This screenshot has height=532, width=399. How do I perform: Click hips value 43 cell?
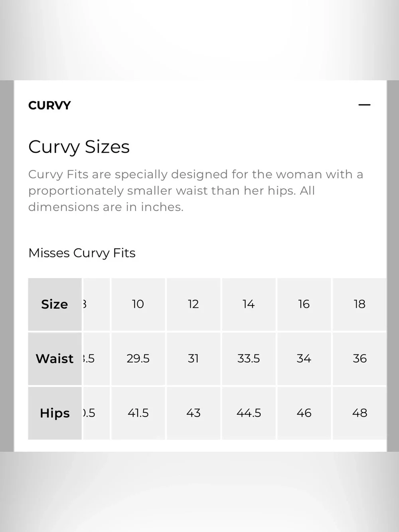pos(194,413)
